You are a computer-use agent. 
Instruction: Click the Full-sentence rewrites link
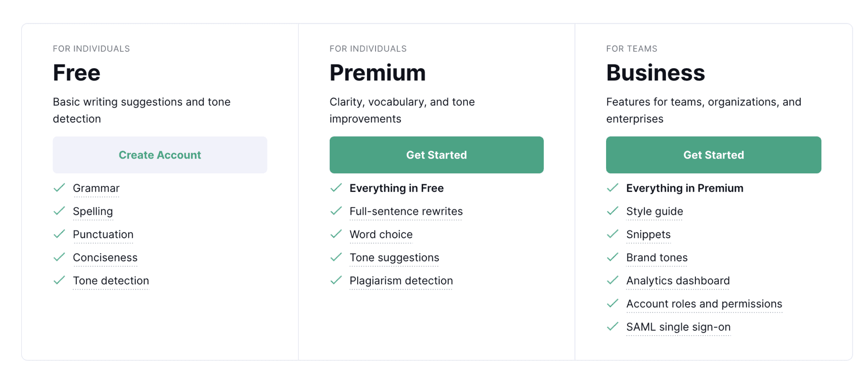pyautogui.click(x=406, y=211)
